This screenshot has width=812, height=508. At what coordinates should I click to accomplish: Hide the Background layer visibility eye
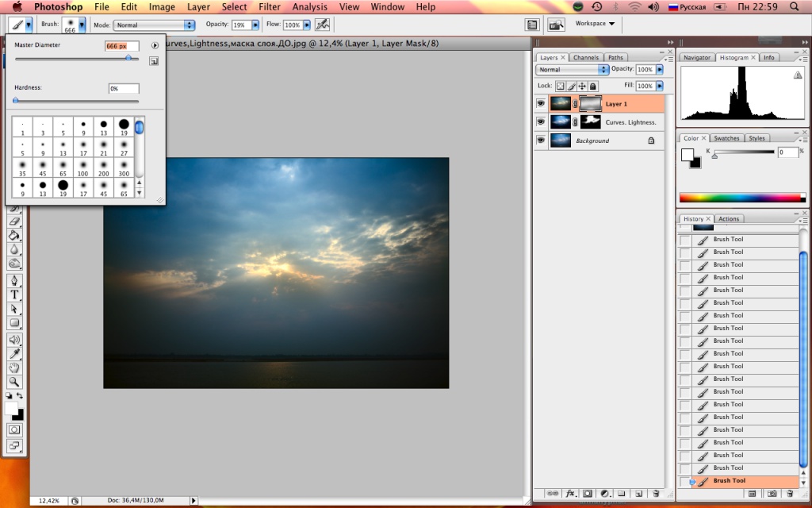point(541,140)
